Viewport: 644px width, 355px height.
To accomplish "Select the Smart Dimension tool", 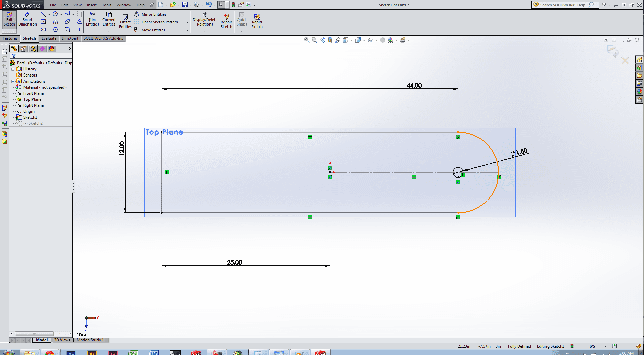I will coord(27,19).
